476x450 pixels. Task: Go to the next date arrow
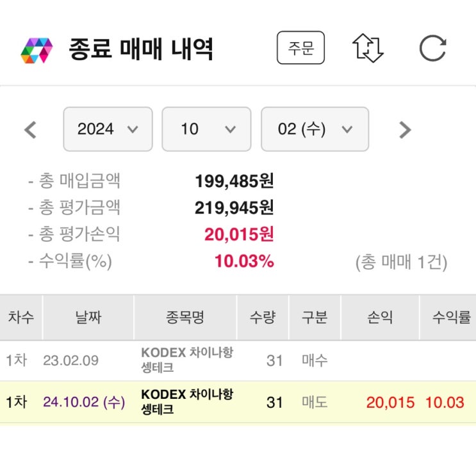(404, 130)
